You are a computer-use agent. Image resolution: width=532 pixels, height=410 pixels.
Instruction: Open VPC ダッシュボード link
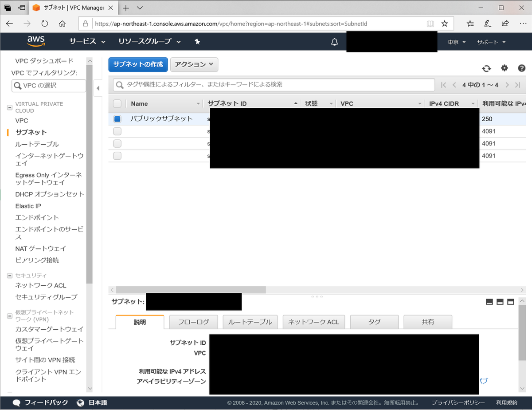44,61
